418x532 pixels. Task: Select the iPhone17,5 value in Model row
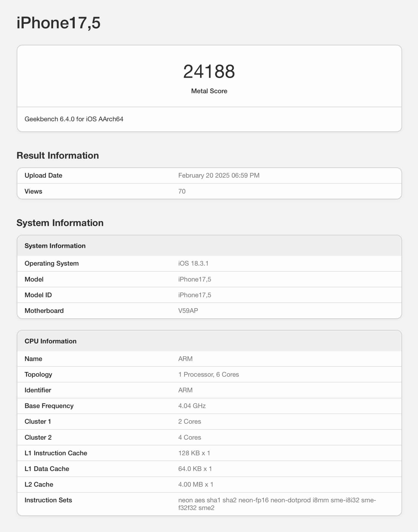point(195,279)
